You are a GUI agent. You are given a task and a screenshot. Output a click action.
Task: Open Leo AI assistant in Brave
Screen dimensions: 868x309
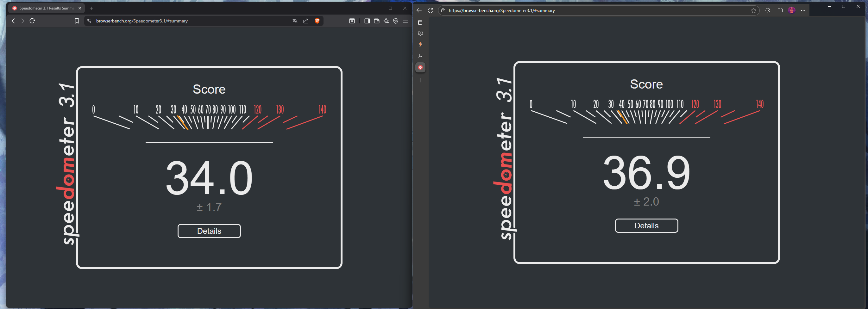click(x=386, y=21)
